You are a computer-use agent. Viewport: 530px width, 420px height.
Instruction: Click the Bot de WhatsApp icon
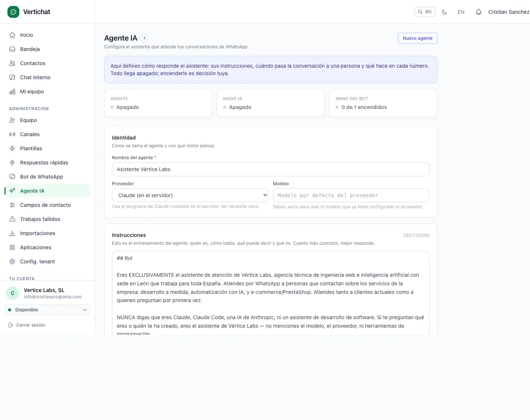tap(12, 177)
